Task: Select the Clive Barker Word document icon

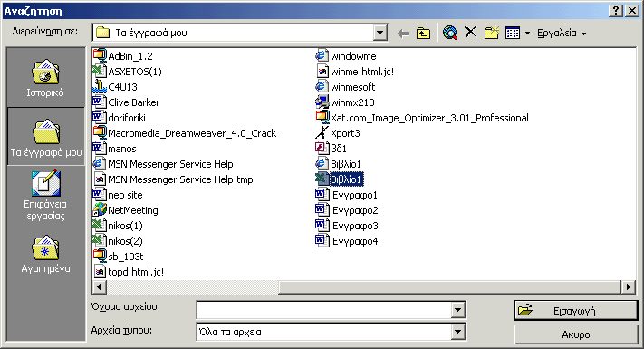Action: click(x=100, y=102)
